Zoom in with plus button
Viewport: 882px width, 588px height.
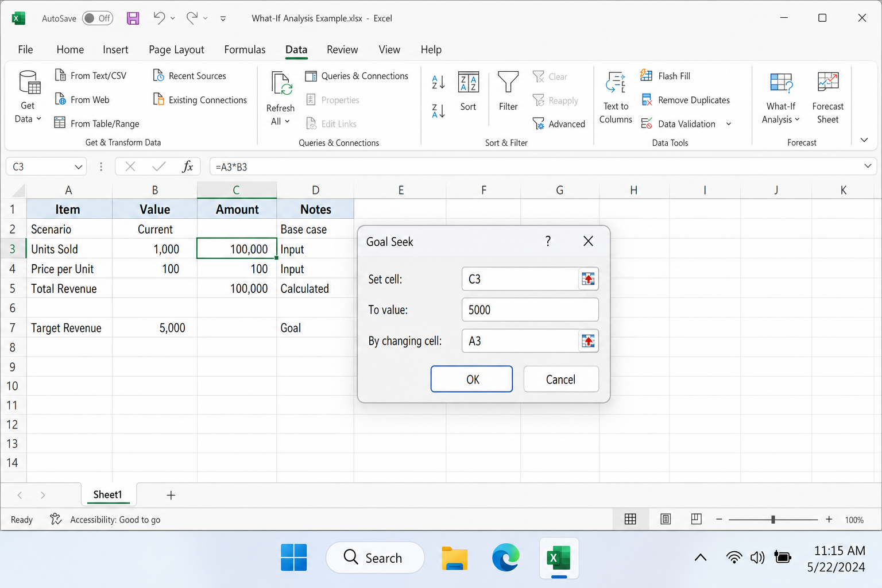829,519
